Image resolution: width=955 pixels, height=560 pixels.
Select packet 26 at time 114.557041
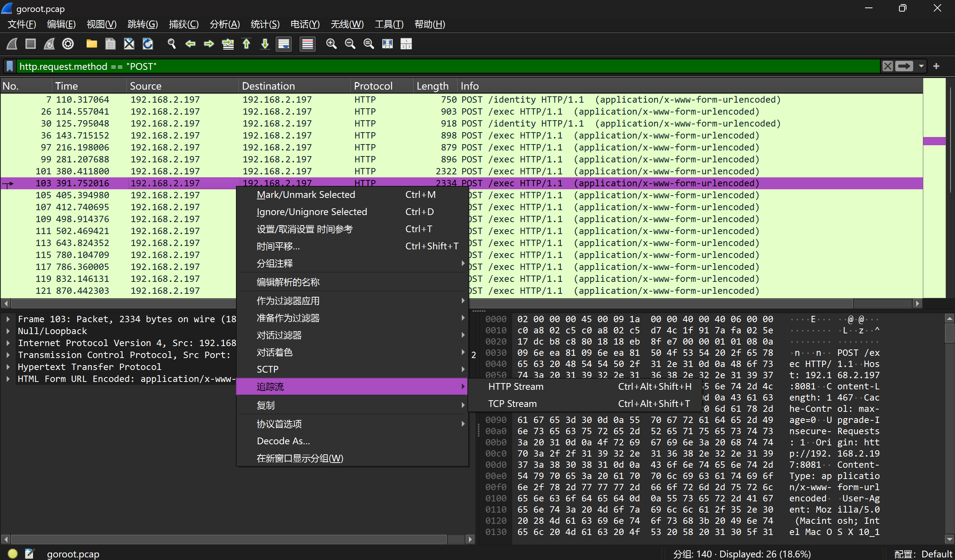click(461, 112)
